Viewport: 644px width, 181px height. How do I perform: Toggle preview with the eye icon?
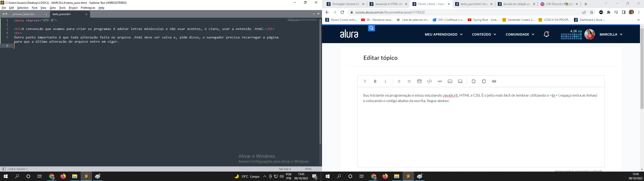click(494, 81)
